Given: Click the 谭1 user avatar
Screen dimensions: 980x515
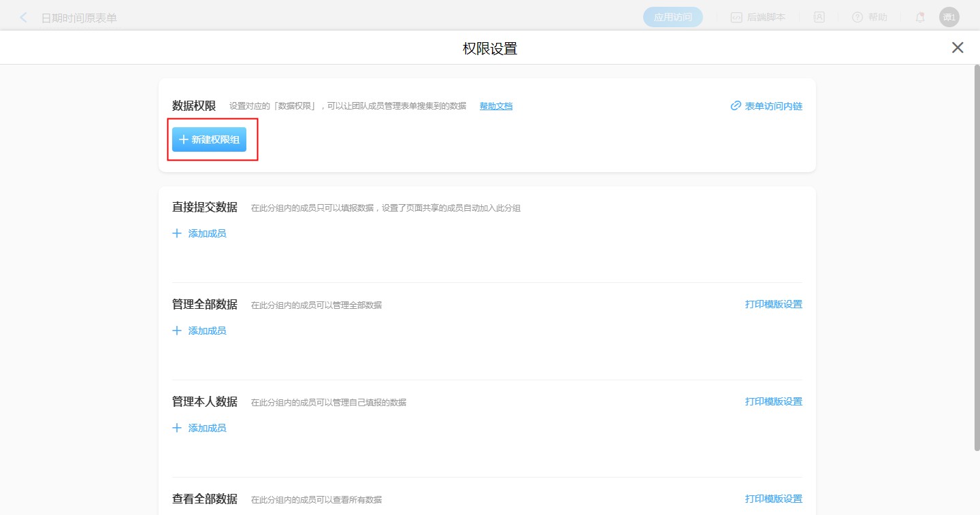Looking at the screenshot, I should [x=949, y=18].
